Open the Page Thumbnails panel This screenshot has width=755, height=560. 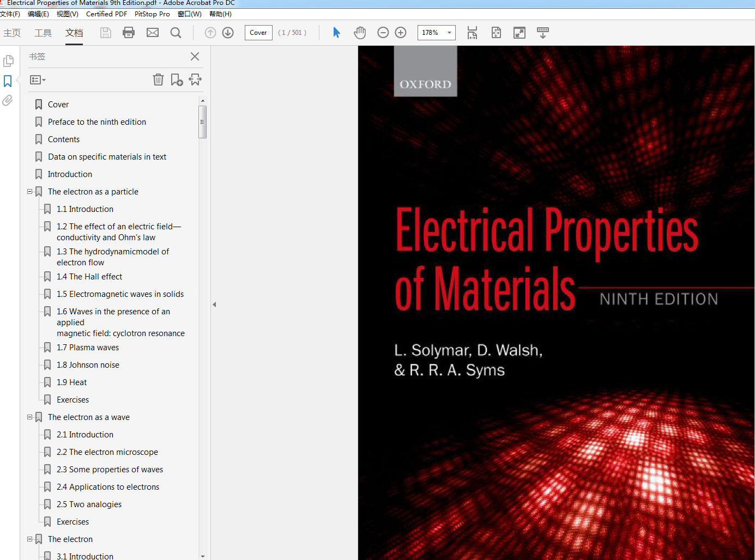(x=8, y=61)
